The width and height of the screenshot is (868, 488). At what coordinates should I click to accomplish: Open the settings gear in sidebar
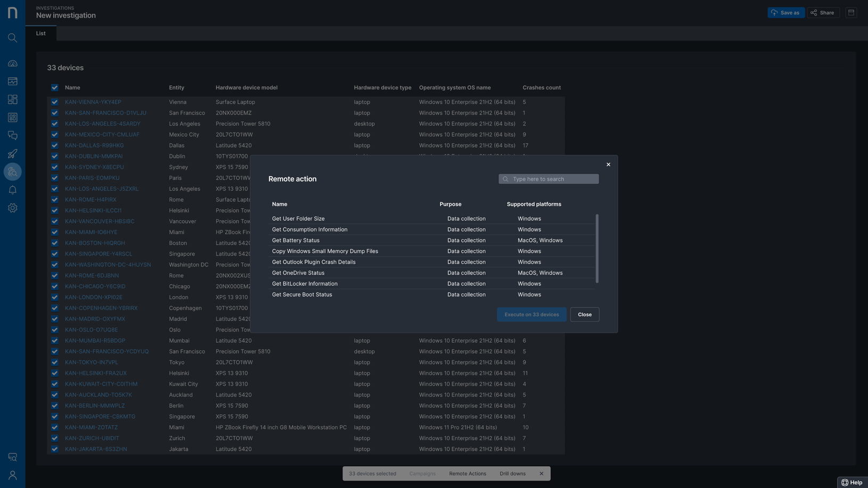(x=12, y=208)
